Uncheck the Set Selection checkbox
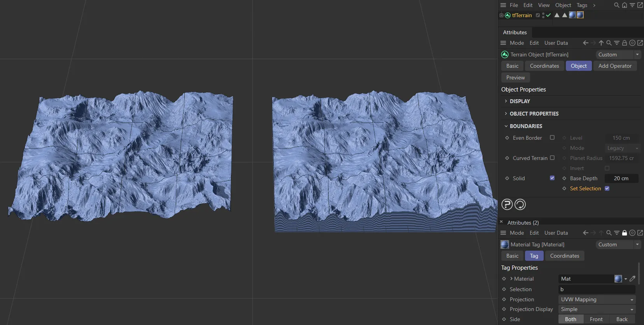Screen dimensions: 644x325 pyautogui.click(x=607, y=188)
